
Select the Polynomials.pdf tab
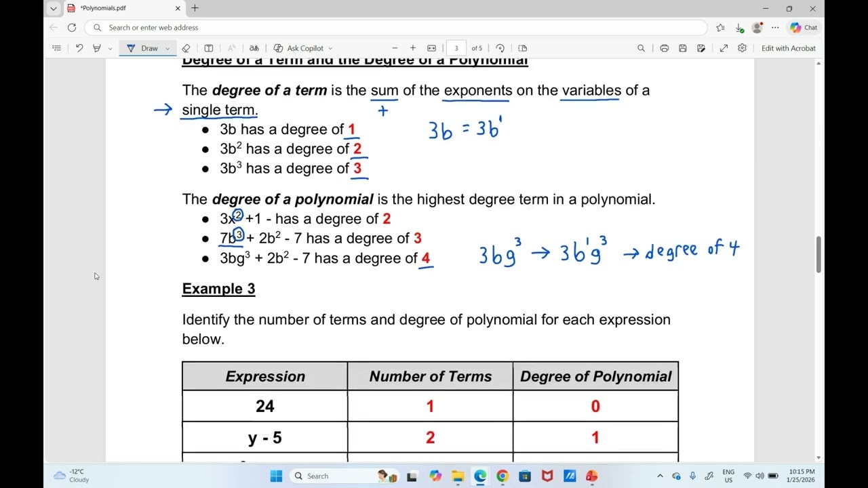123,8
